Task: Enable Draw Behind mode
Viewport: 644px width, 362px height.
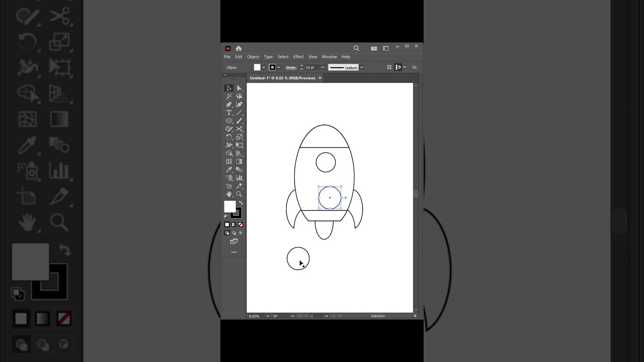Action: click(x=233, y=233)
